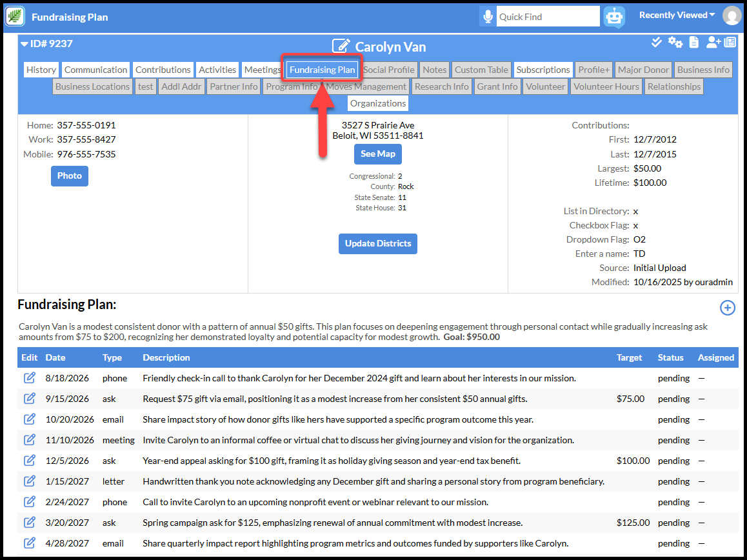Edit the 12/5/2026 ask step
747x560 pixels.
(x=30, y=461)
